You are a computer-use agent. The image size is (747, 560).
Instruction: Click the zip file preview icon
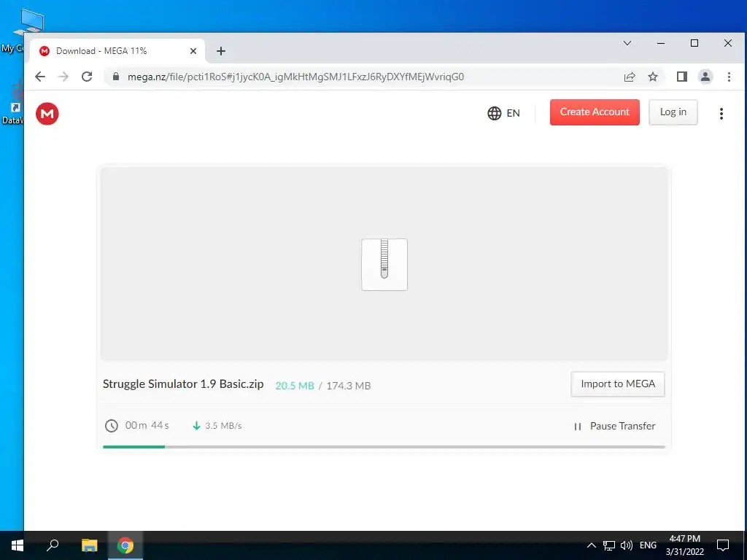384,265
